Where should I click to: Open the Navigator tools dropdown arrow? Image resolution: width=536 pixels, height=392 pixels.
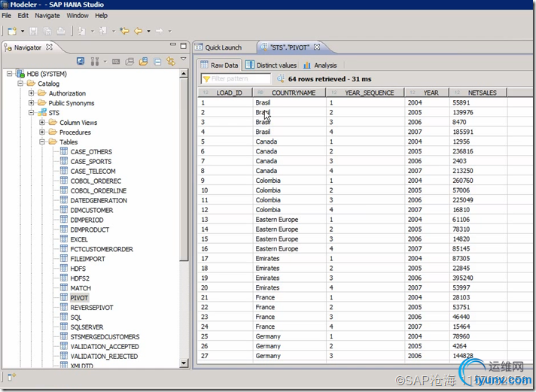[x=105, y=62]
